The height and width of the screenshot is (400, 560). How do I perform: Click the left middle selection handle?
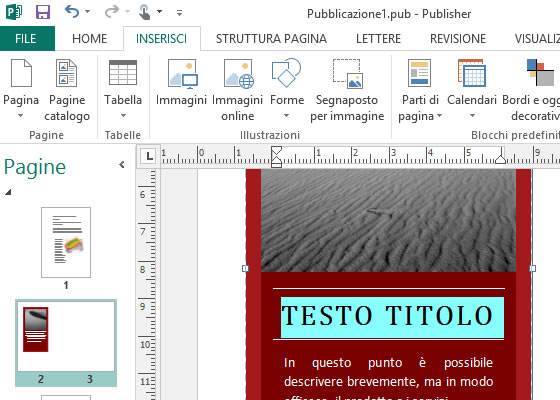[245, 268]
